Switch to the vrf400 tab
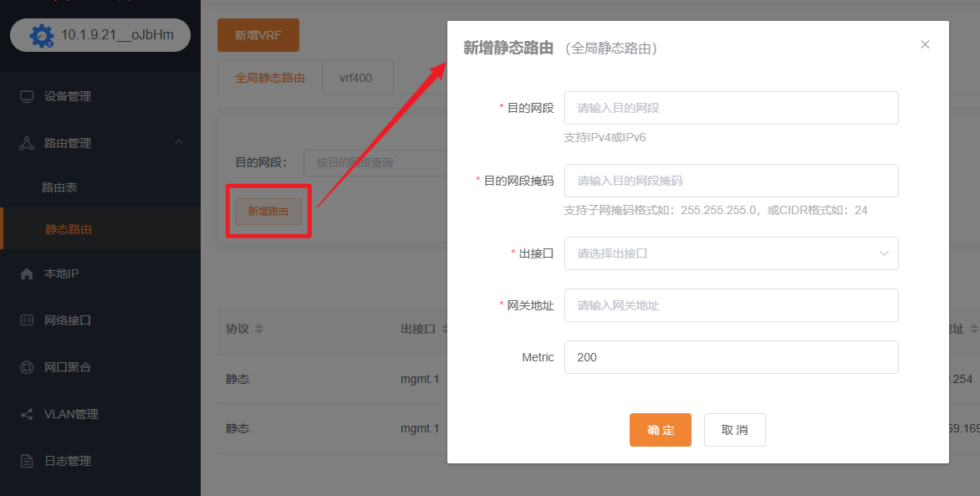980x496 pixels. click(x=355, y=78)
